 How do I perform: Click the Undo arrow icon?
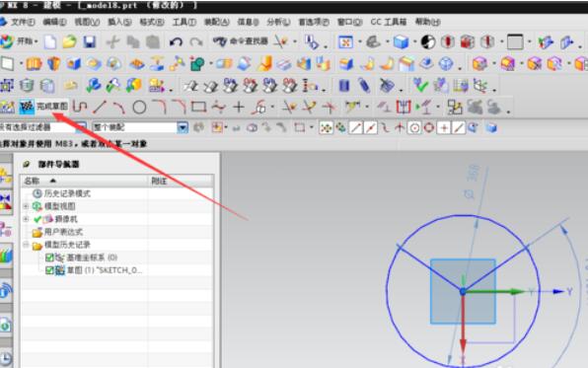[x=176, y=42]
